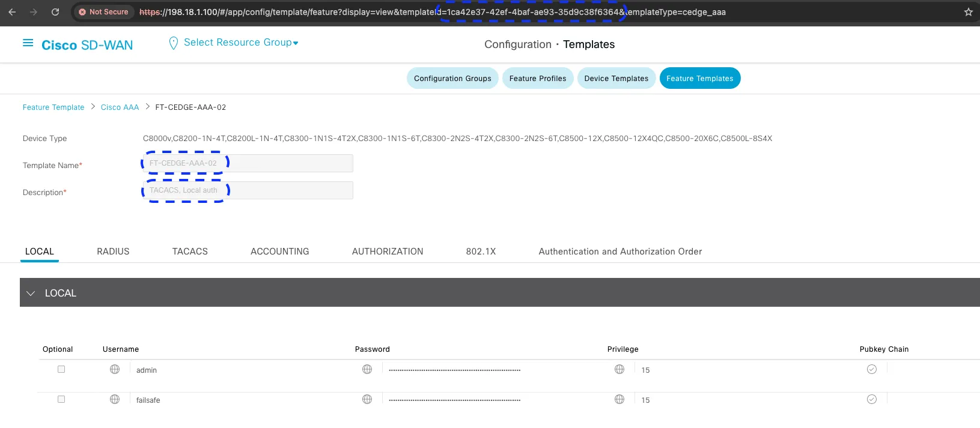The image size is (980, 428).
Task: Click the Not Secure warning badge
Action: click(x=103, y=12)
